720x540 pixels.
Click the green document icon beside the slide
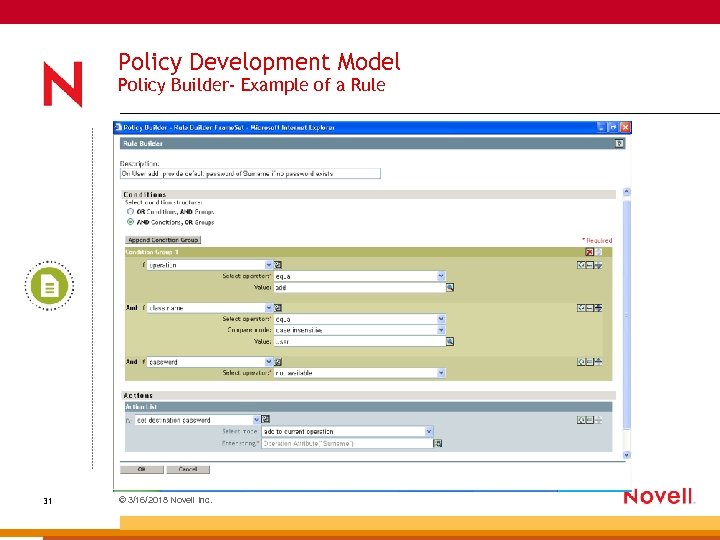point(49,286)
